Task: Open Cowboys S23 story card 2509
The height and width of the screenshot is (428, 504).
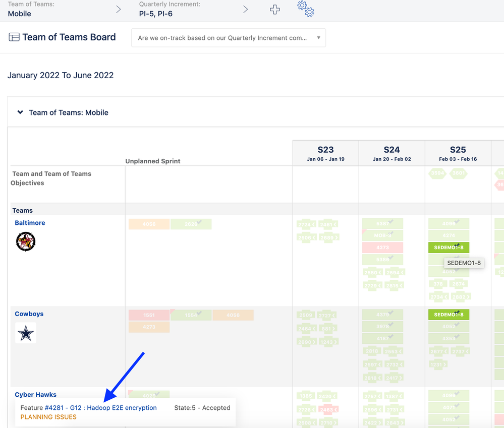Action: [x=306, y=316]
